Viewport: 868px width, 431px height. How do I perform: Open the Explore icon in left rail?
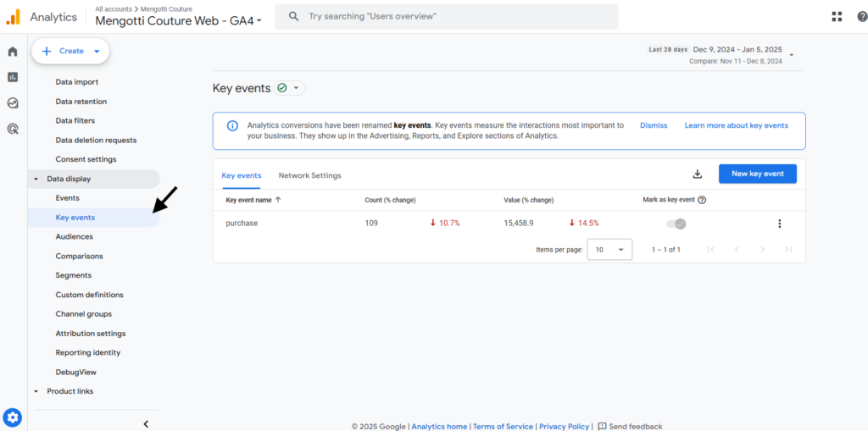pyautogui.click(x=13, y=103)
